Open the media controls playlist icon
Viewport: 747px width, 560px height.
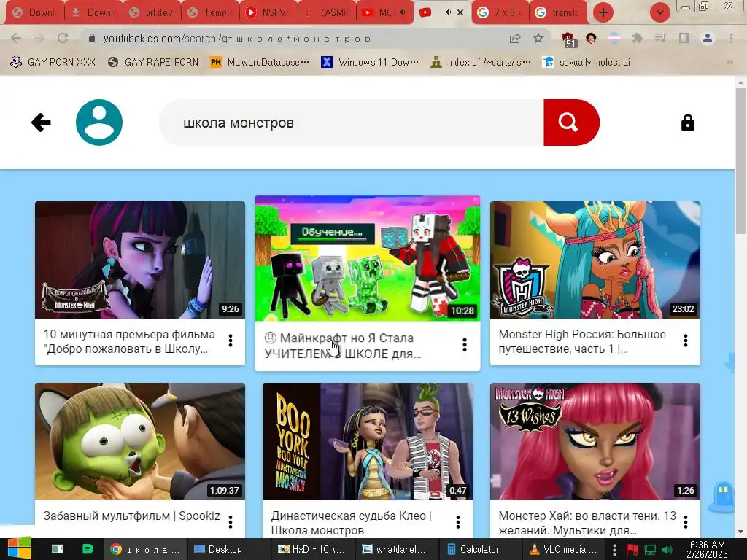point(660,38)
